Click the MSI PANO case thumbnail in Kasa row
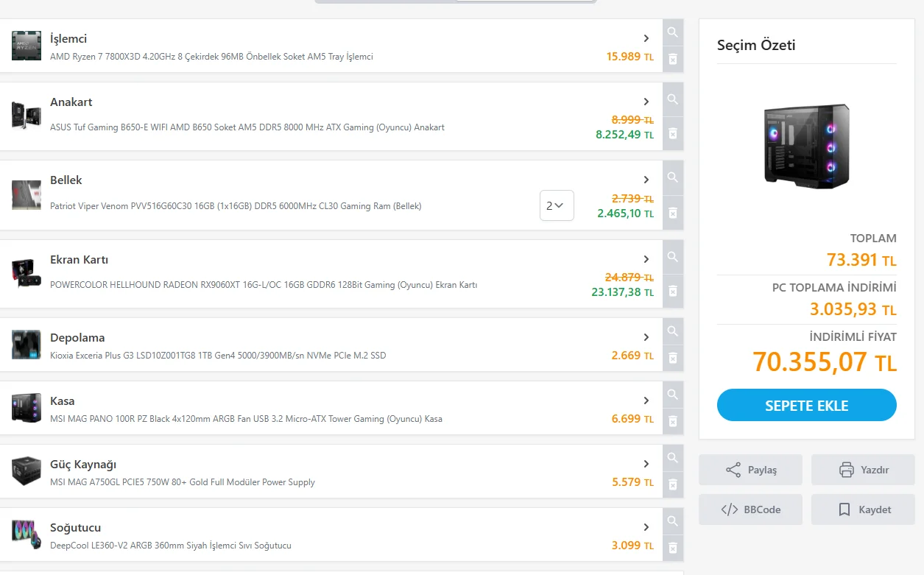Image resolution: width=924 pixels, height=575 pixels. [27, 408]
